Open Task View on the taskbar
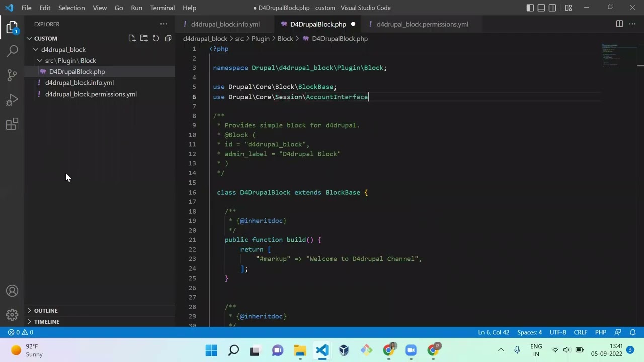The height and width of the screenshot is (362, 644). tap(255, 350)
